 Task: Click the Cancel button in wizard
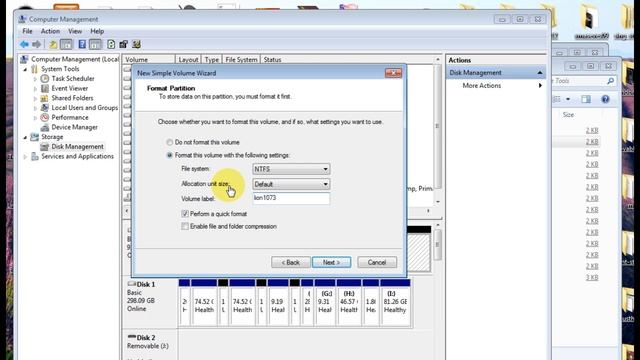pyautogui.click(x=377, y=262)
